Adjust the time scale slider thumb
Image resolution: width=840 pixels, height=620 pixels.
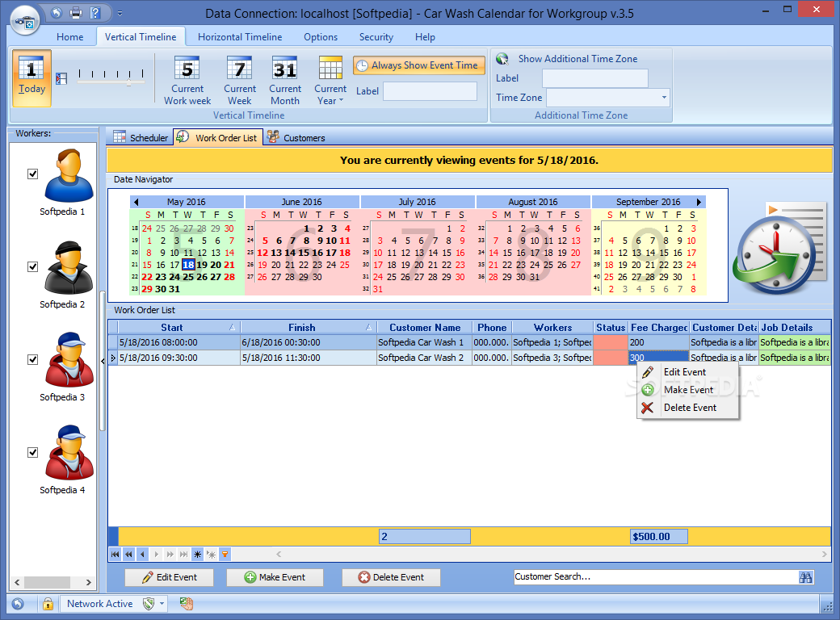tap(128, 82)
